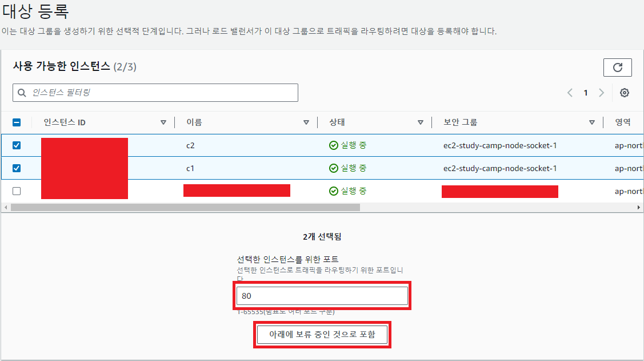Focus the 인스턴스 필터링 search box
The image size is (644, 361).
tap(155, 93)
